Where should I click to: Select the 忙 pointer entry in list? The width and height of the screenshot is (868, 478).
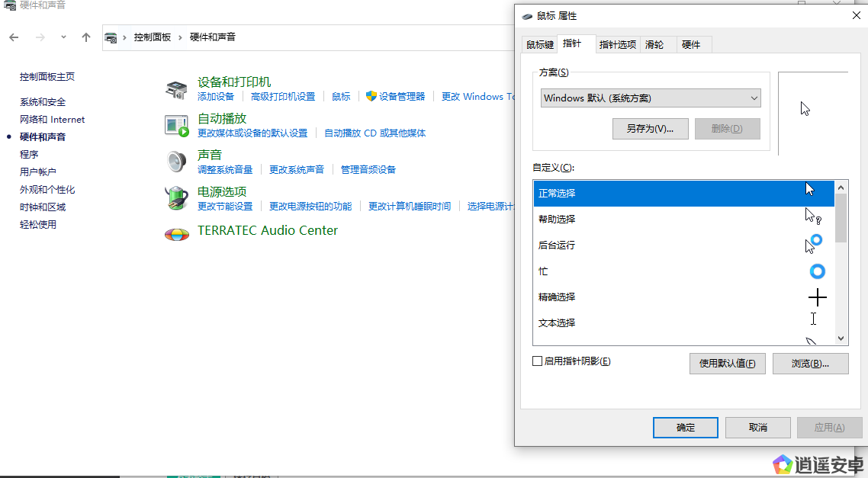coord(543,271)
